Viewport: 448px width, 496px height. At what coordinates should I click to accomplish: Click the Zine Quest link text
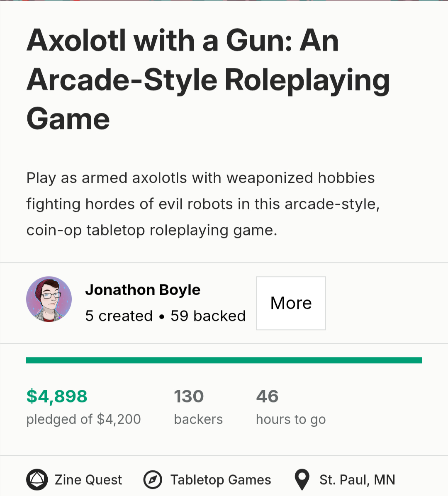coord(88,480)
